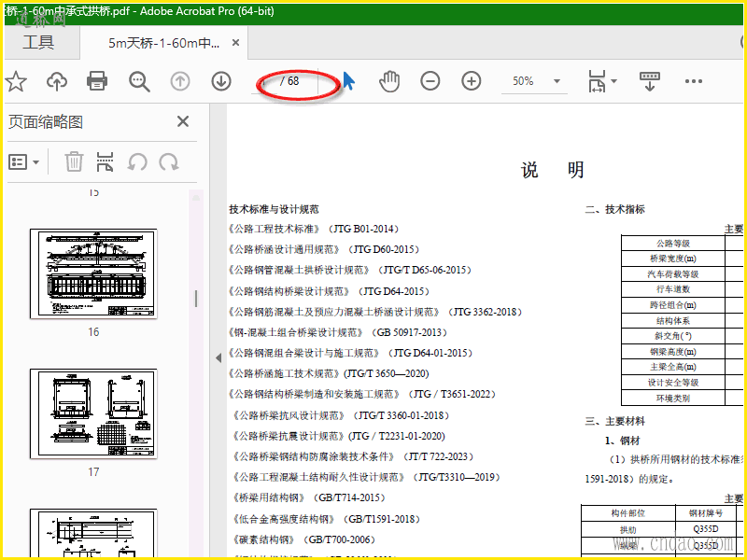Expand the thumbnail options dropdown arrow

(36, 162)
